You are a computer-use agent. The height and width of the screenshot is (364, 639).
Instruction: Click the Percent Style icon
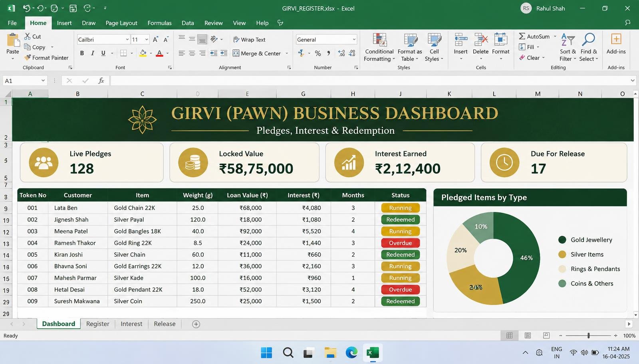click(318, 53)
